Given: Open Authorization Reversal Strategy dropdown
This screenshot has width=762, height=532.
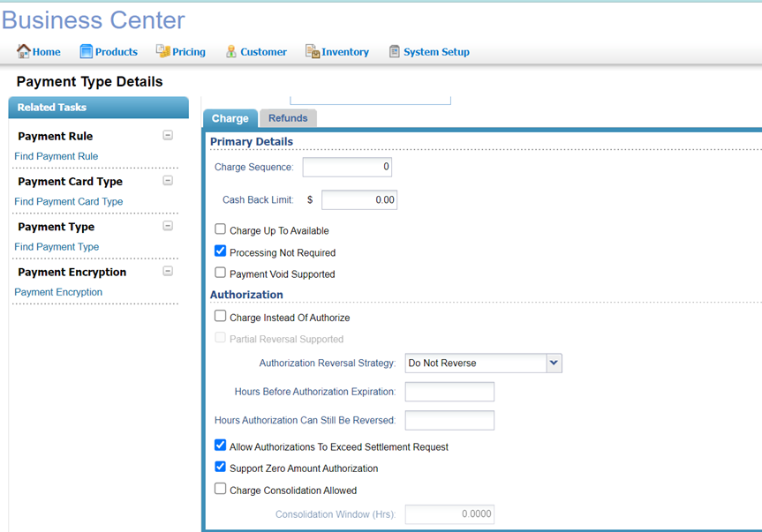Looking at the screenshot, I should coord(554,363).
